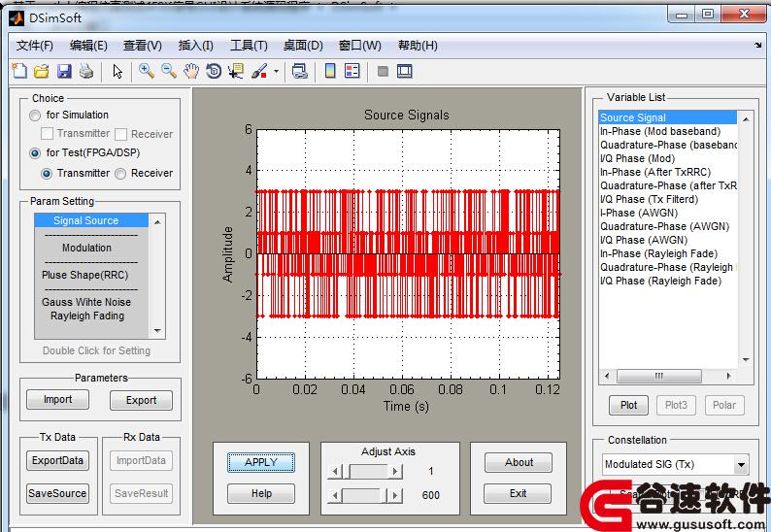Image resolution: width=771 pixels, height=532 pixels.
Task: Activate the Data Cursor tool
Action: pos(236,71)
